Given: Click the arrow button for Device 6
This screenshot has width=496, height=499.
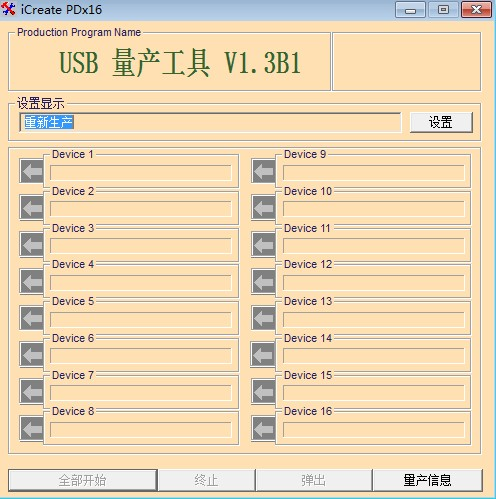Looking at the screenshot, I should [32, 355].
